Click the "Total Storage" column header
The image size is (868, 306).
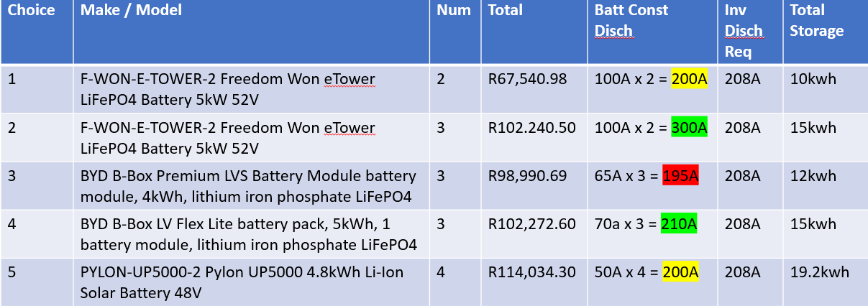816,20
